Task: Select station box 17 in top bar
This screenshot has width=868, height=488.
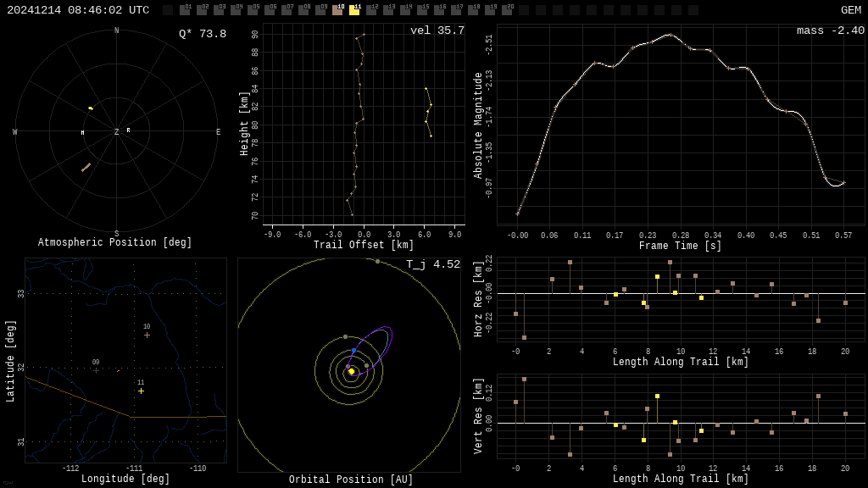Action: [x=456, y=10]
